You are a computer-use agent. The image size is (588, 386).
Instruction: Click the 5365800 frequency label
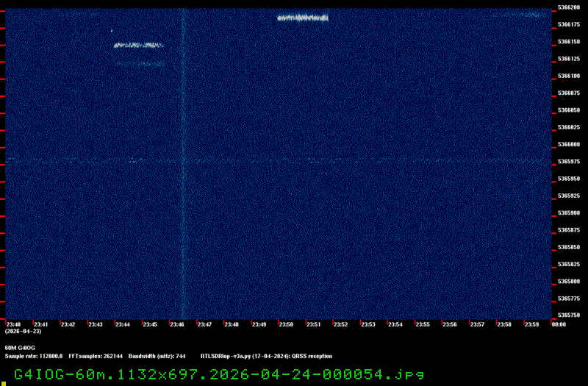569,282
